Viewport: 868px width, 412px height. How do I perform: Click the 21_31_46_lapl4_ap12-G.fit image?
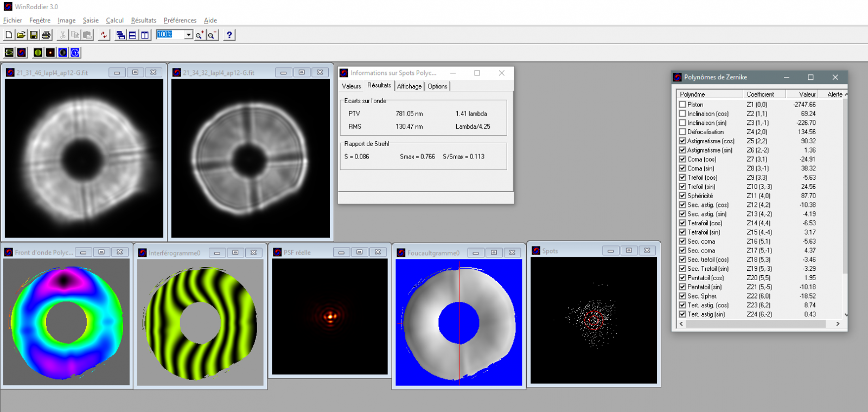(84, 159)
